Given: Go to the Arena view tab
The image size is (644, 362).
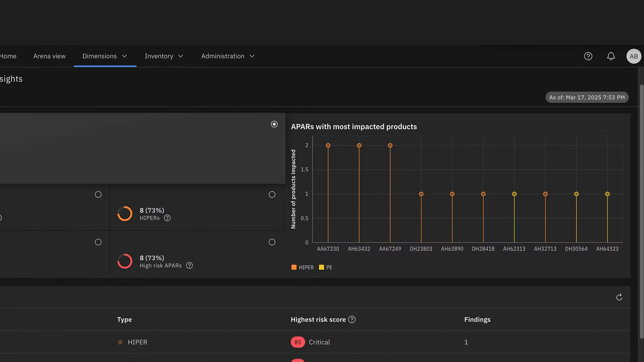Looking at the screenshot, I should coord(49,56).
